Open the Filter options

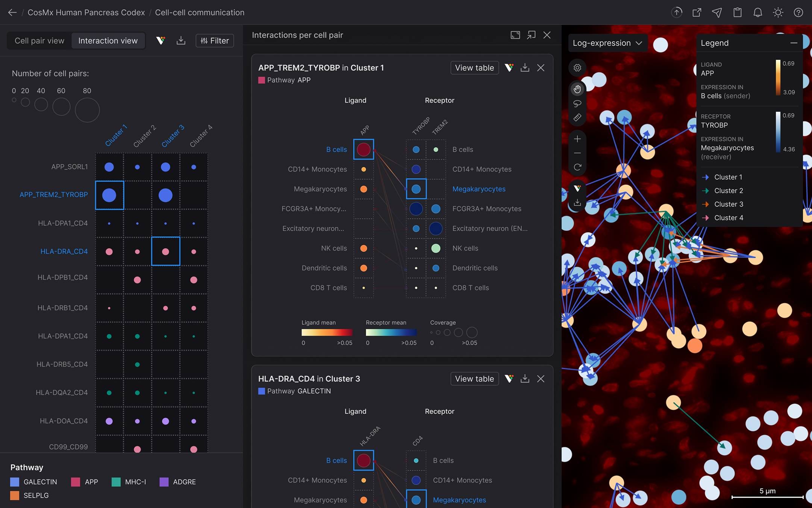pyautogui.click(x=215, y=41)
